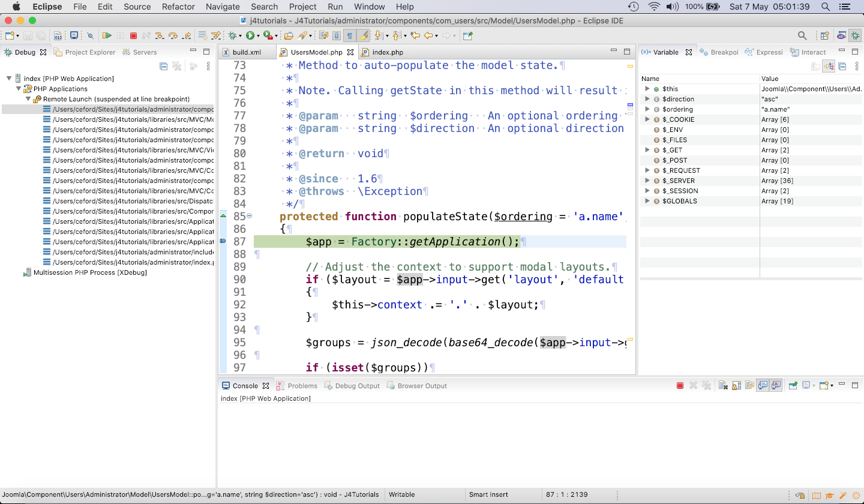Select the $ordering variable row

click(x=751, y=109)
